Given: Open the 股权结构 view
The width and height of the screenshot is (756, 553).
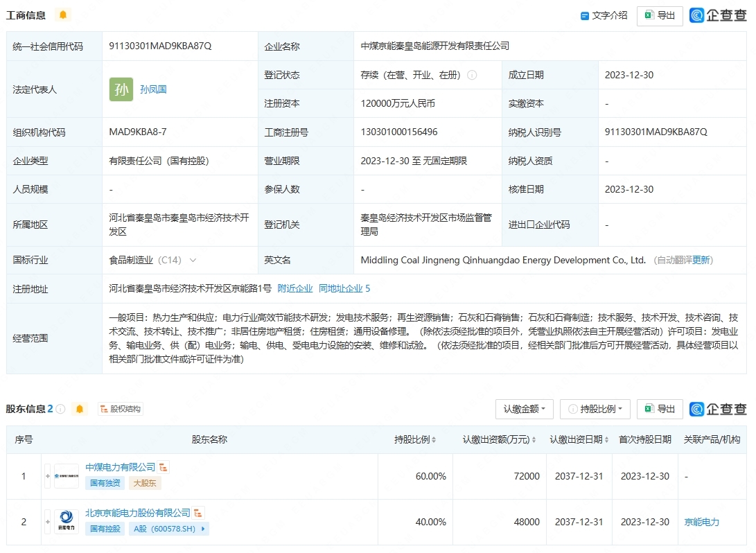Looking at the screenshot, I should click(120, 409).
